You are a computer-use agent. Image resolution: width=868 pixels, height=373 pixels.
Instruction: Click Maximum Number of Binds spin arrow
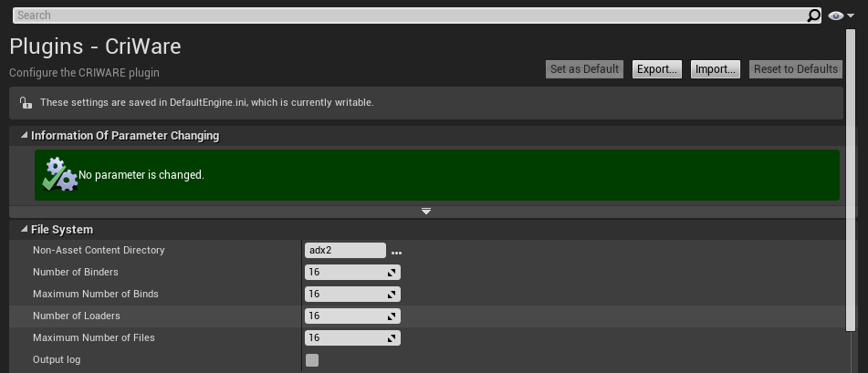(x=392, y=295)
